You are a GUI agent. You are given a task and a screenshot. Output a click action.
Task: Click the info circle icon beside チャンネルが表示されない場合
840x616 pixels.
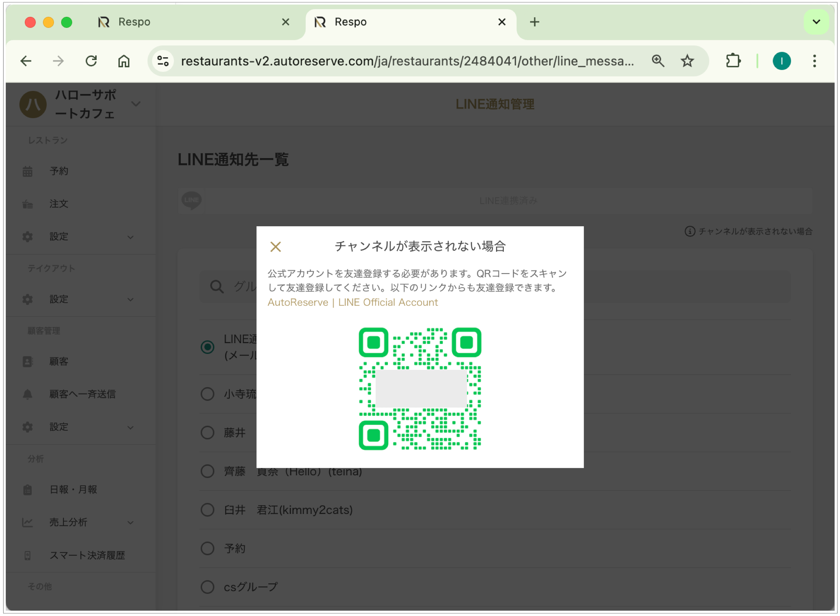pyautogui.click(x=689, y=231)
